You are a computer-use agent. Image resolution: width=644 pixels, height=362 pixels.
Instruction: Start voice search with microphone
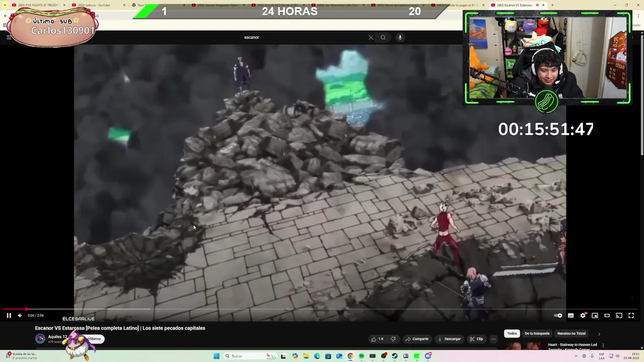(400, 37)
